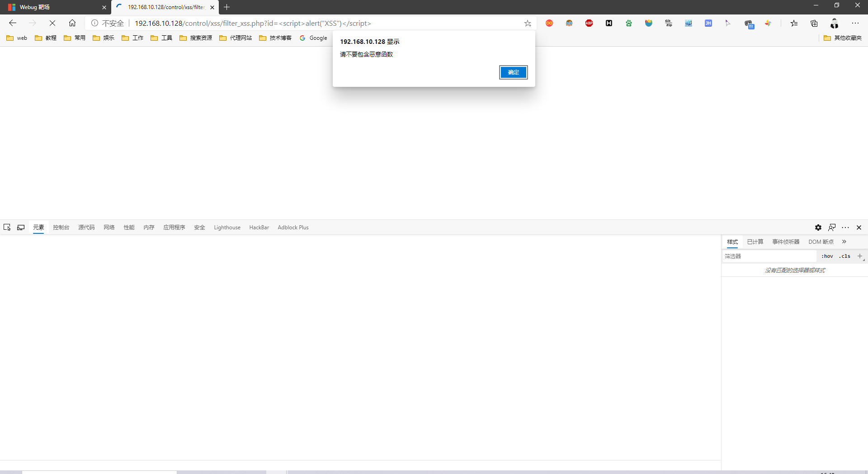The width and height of the screenshot is (868, 474).
Task: Open the DevTools customize three-dot menu
Action: point(845,228)
